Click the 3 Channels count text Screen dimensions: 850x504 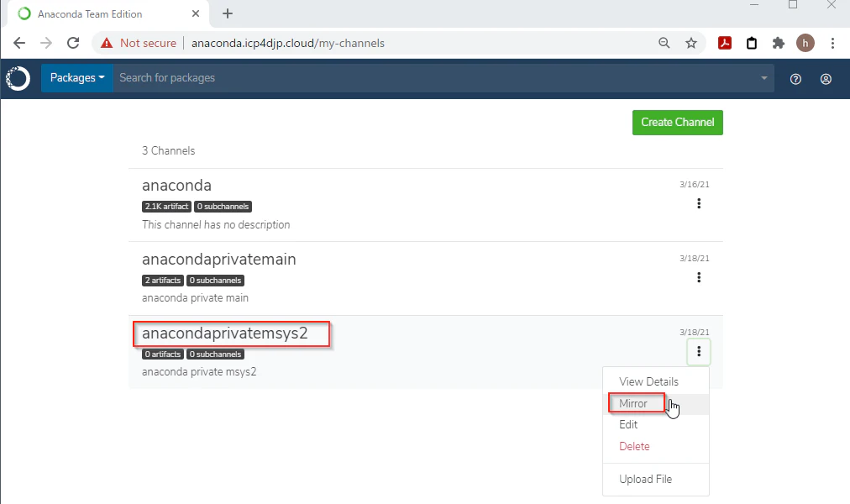tap(169, 150)
